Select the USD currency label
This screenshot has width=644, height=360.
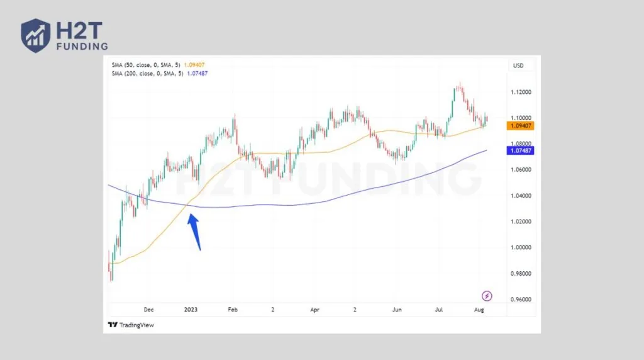518,65
